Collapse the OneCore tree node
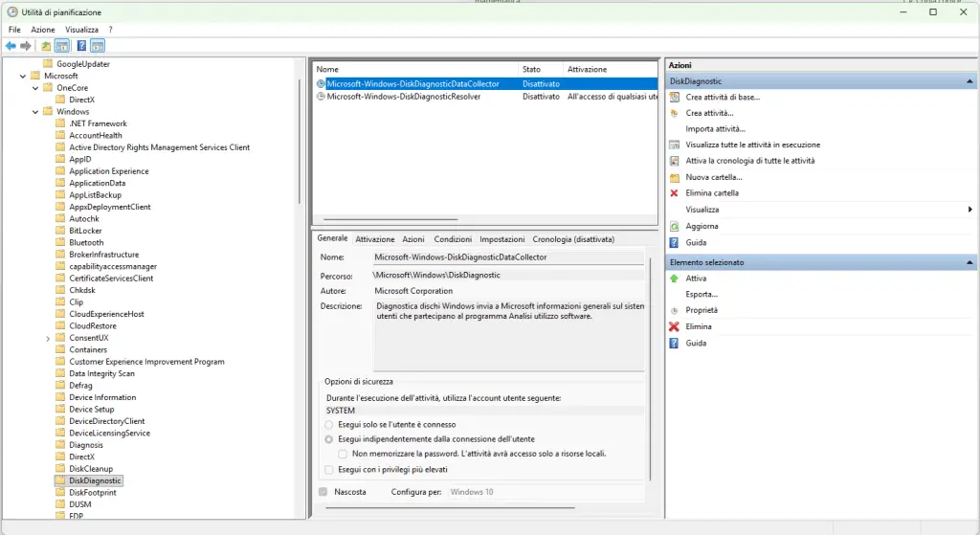 pos(35,88)
